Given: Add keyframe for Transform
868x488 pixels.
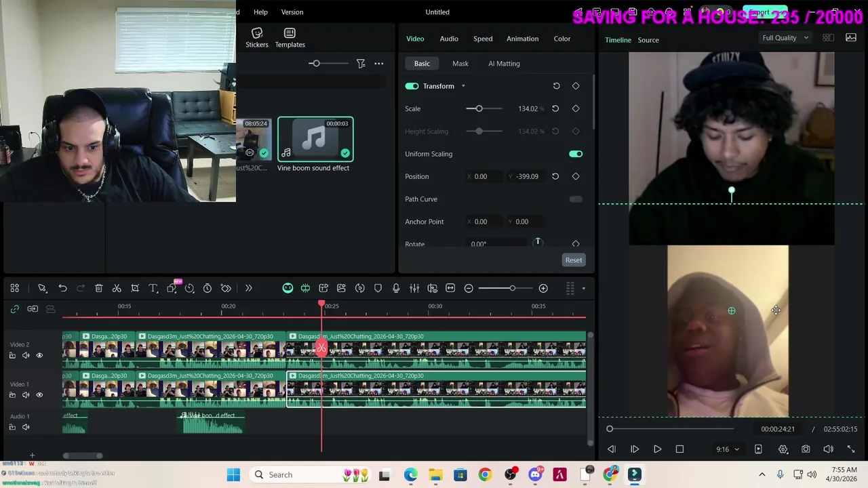Looking at the screenshot, I should 576,86.
